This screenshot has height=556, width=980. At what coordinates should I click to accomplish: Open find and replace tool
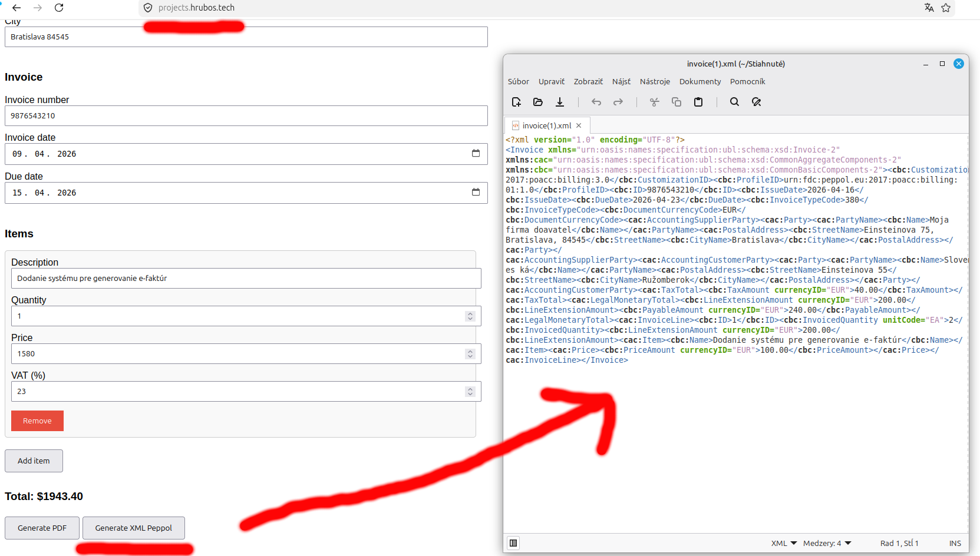[757, 102]
